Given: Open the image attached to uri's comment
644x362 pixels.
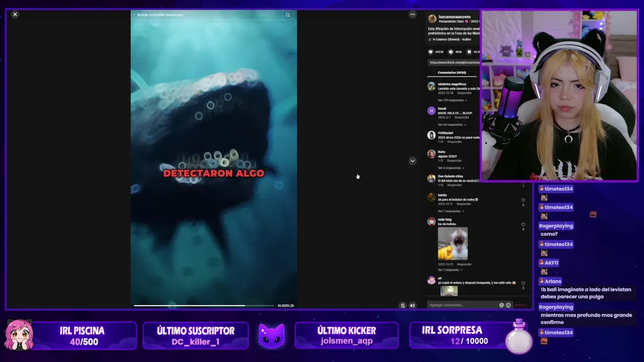Looking at the screenshot, I should click(x=449, y=291).
